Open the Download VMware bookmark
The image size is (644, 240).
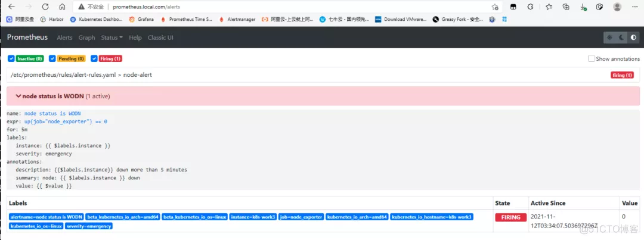pos(401,19)
